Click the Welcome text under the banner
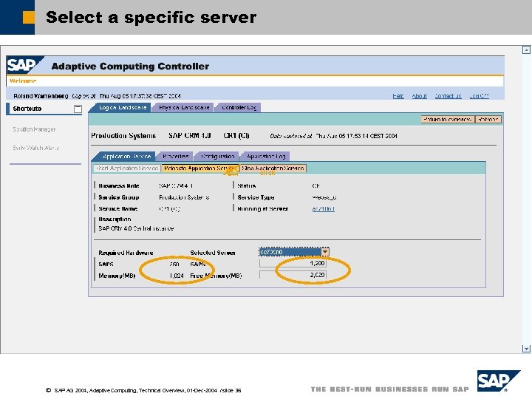The height and width of the screenshot is (399, 532). point(23,81)
